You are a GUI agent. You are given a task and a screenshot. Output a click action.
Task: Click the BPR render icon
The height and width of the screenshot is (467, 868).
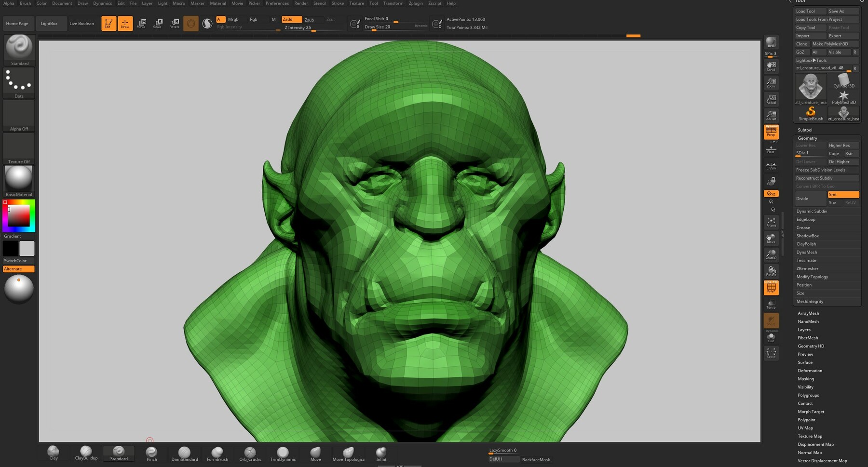pos(771,42)
